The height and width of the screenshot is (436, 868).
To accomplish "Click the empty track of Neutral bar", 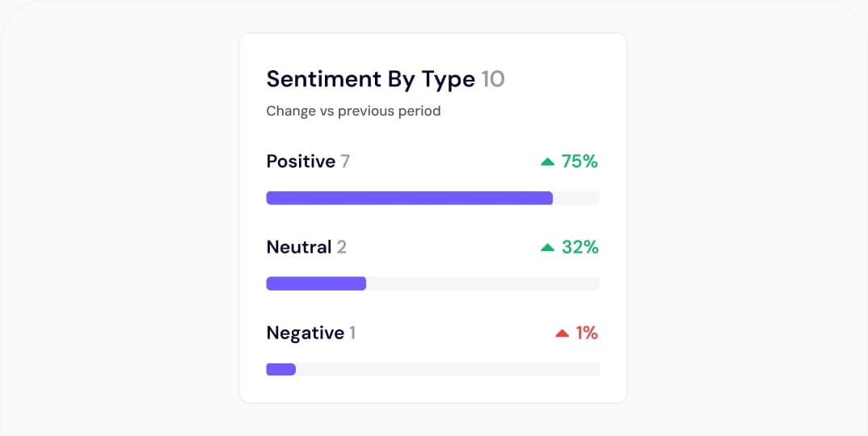I will (483, 283).
